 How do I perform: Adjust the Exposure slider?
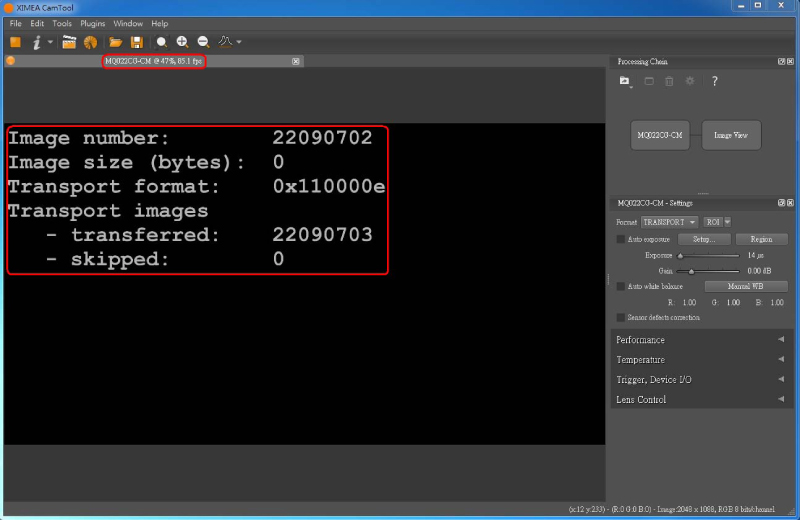click(709, 255)
